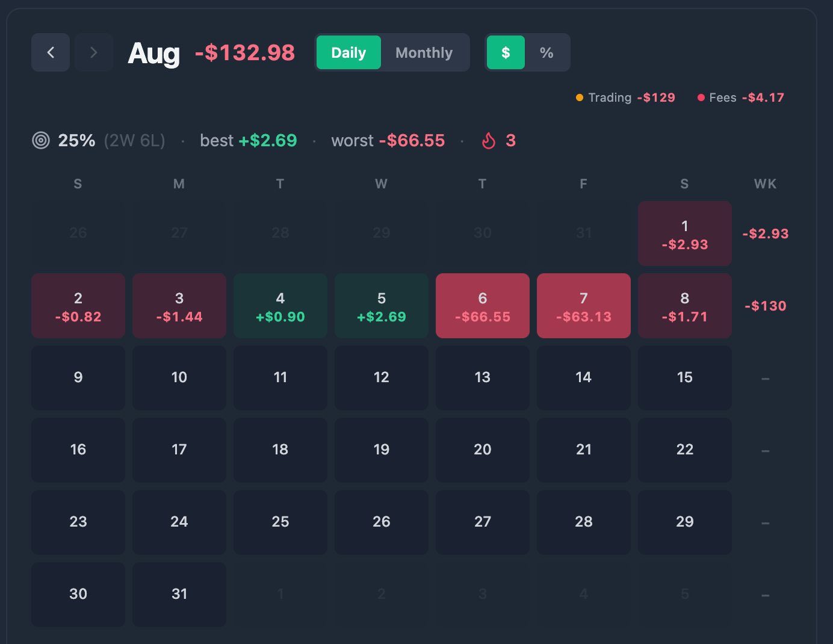Click the loss streak flame icon
The height and width of the screenshot is (644, 833).
click(489, 141)
